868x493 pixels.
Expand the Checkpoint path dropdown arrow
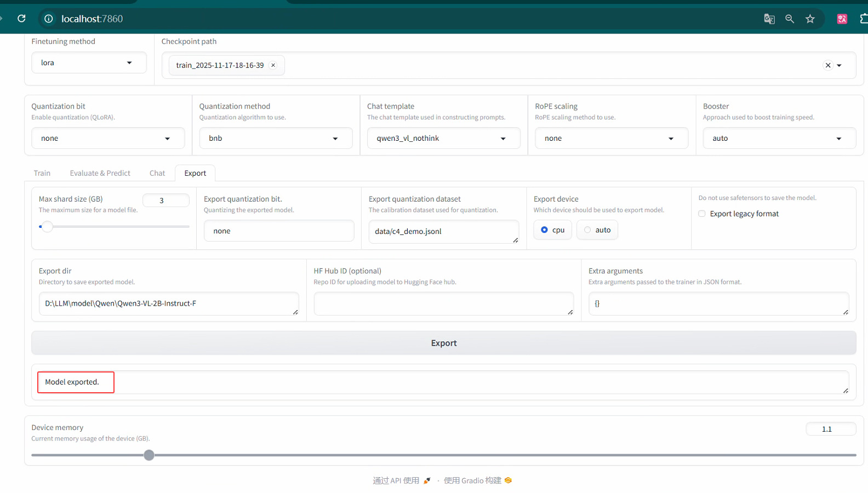pos(839,65)
